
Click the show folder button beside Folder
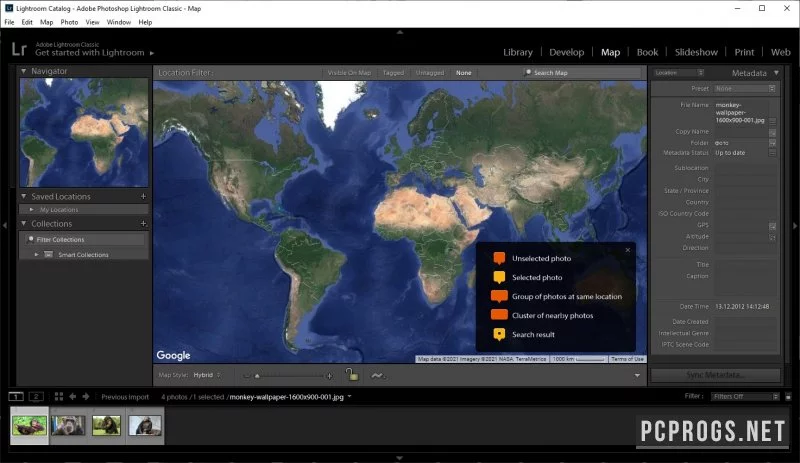point(772,143)
